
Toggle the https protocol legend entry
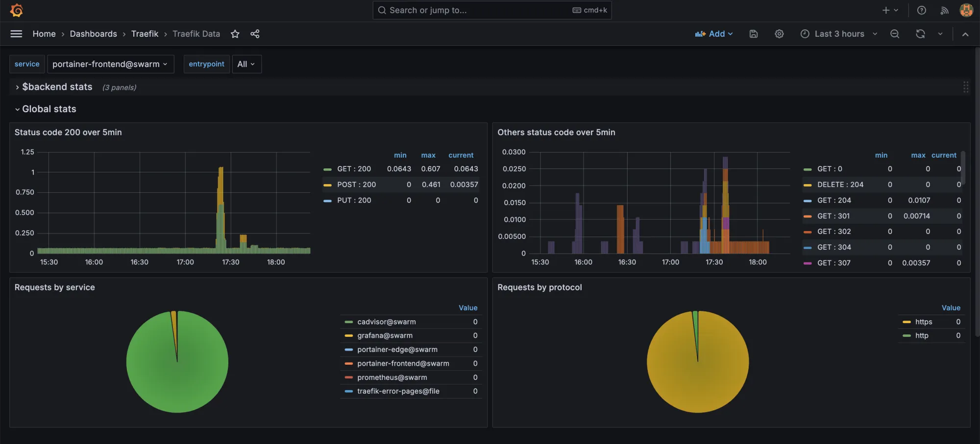point(924,322)
